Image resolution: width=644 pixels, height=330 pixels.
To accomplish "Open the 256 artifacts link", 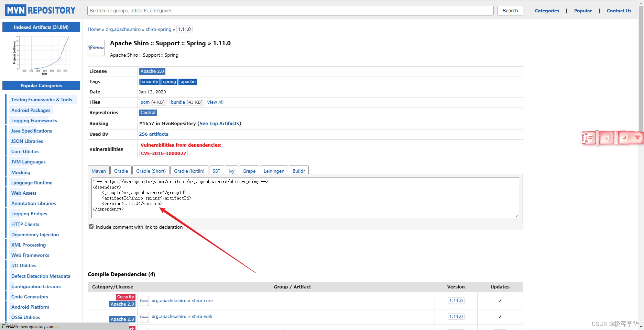I will click(154, 134).
